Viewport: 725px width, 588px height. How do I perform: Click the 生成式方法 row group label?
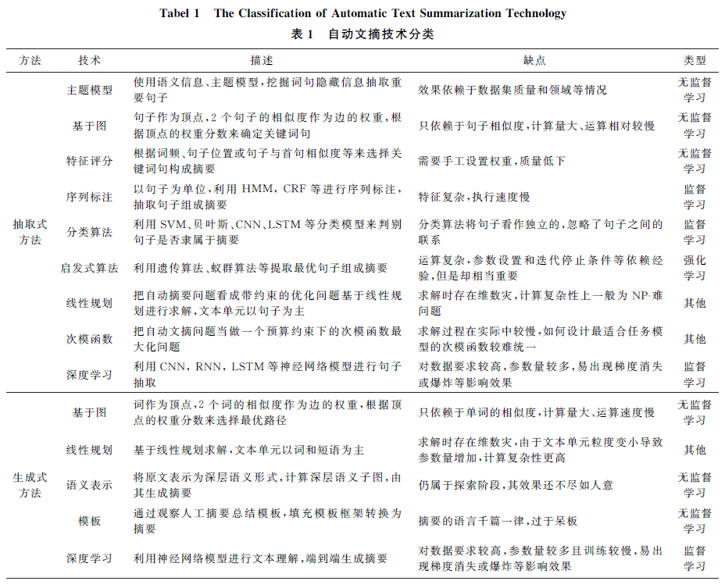coord(30,485)
